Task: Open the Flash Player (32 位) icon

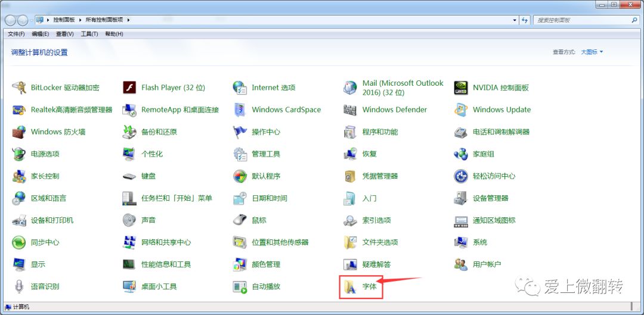Action: 129,88
